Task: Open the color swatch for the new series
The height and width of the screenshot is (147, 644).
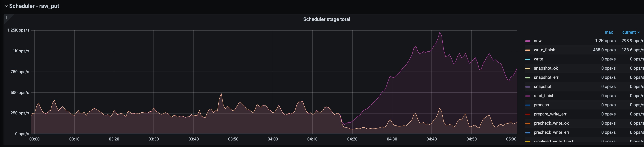Action: 528,41
